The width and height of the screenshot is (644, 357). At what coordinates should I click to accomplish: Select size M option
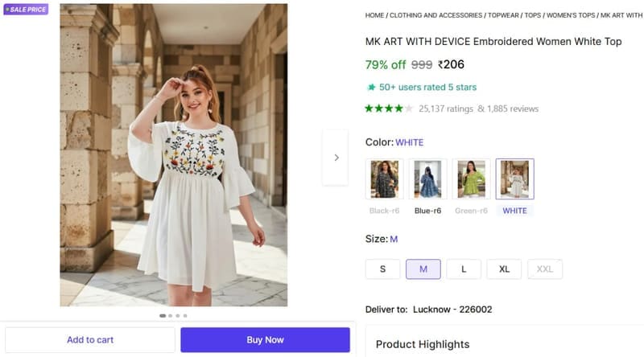[423, 269]
